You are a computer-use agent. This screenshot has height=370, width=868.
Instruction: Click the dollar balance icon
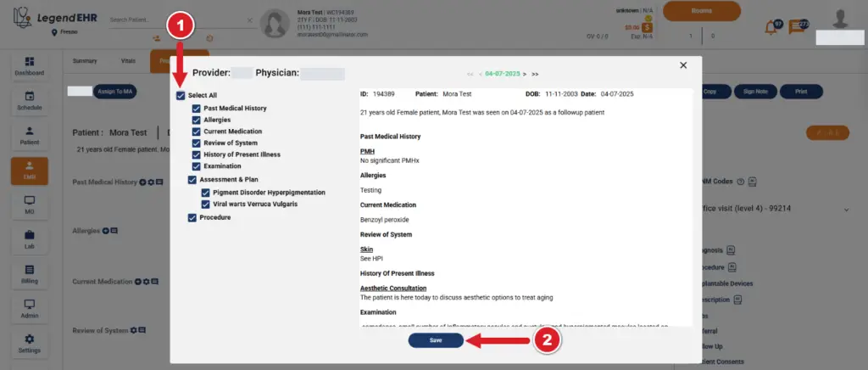click(x=647, y=27)
